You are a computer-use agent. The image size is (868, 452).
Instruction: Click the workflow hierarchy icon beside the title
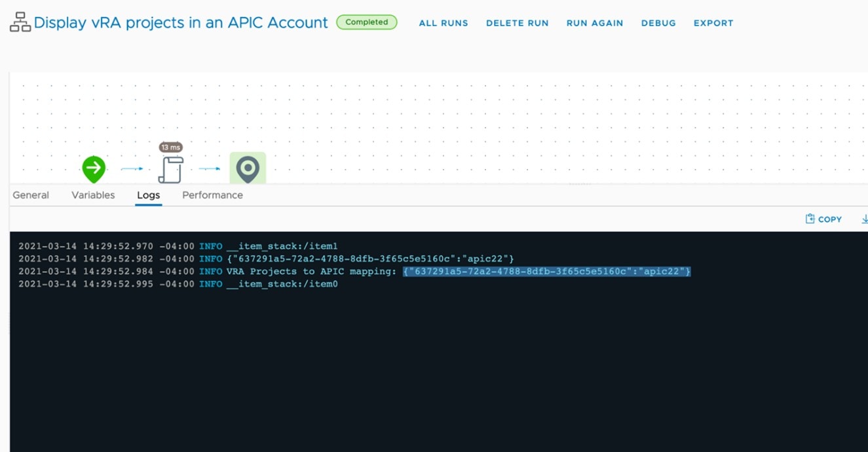point(20,22)
